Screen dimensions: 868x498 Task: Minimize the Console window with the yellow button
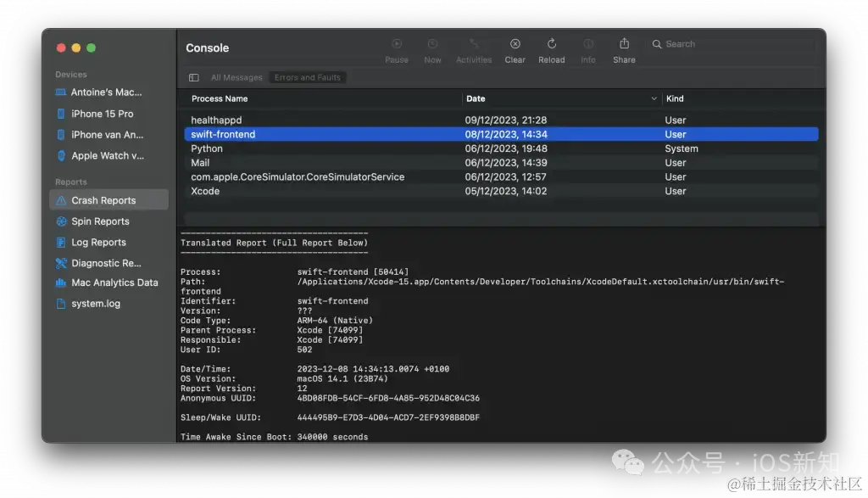coord(75,48)
